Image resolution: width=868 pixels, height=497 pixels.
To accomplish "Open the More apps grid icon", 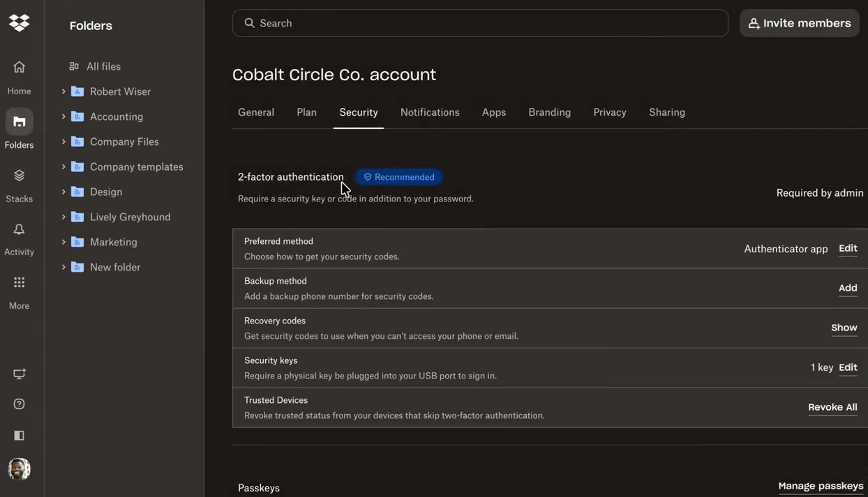I will point(19,282).
